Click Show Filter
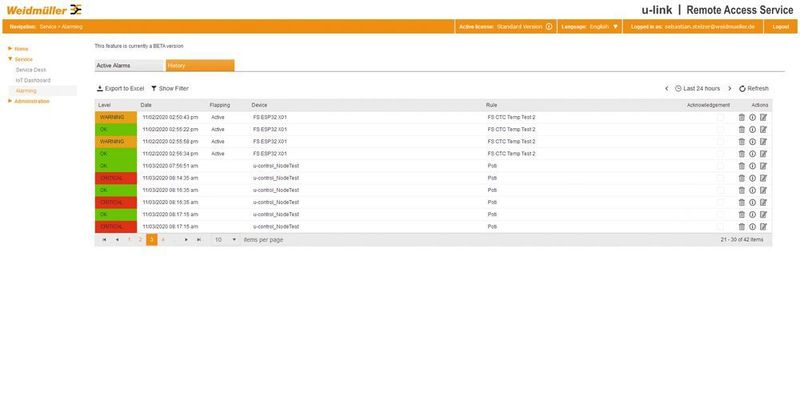Image resolution: width=800 pixels, height=393 pixels. (x=170, y=89)
